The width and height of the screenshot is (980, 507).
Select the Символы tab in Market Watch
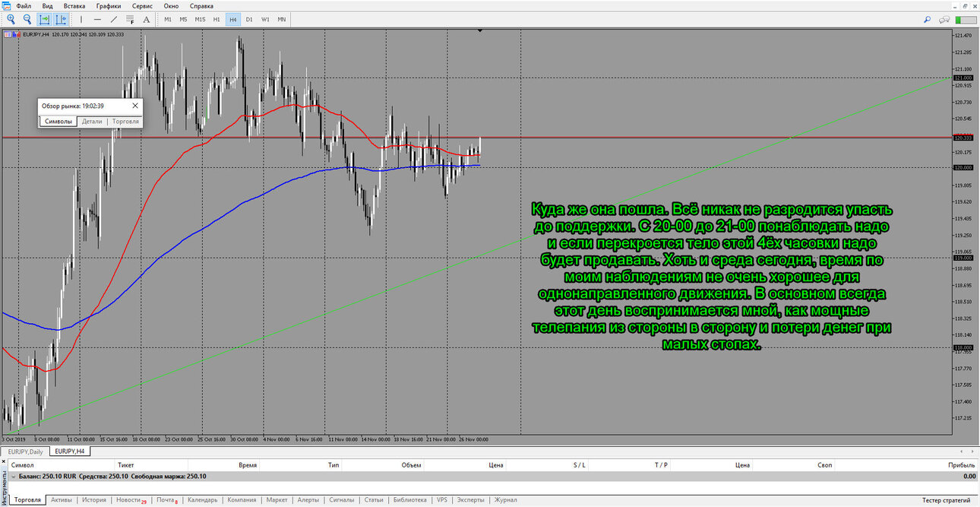[58, 121]
